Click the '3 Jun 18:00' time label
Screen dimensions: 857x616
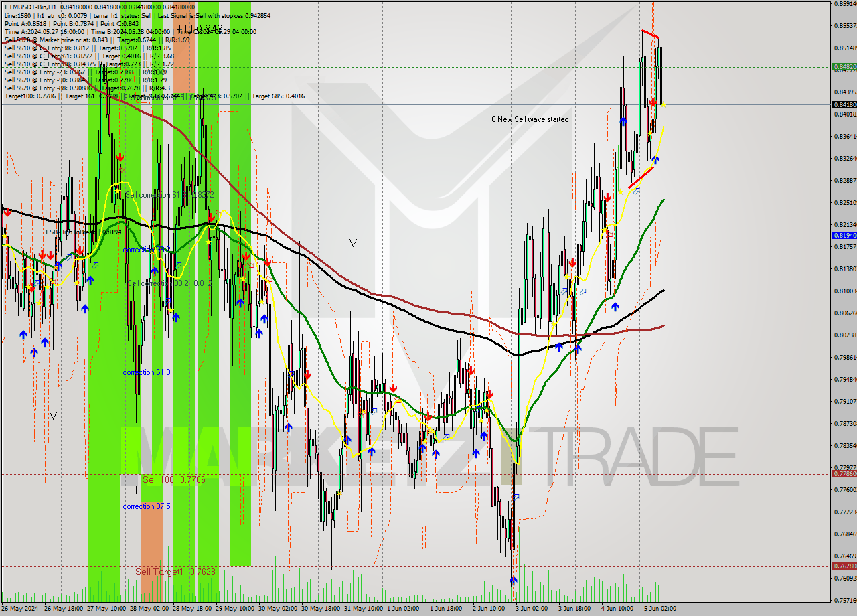[x=576, y=609]
